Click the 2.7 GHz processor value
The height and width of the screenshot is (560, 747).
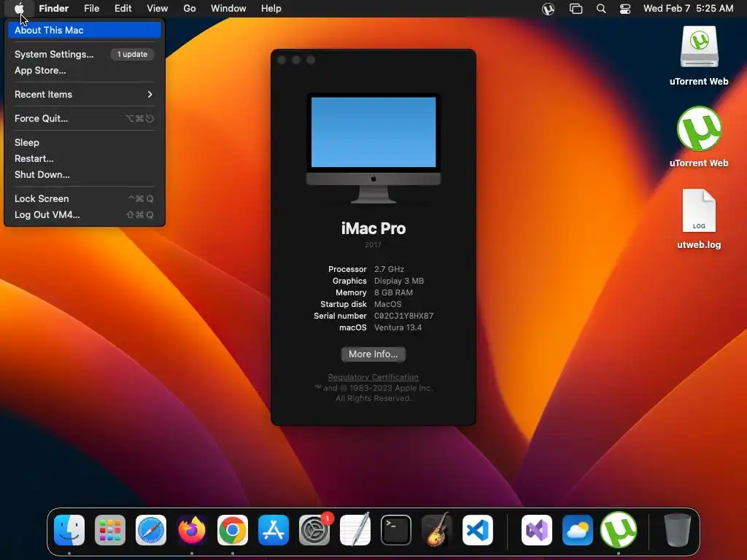tap(389, 269)
